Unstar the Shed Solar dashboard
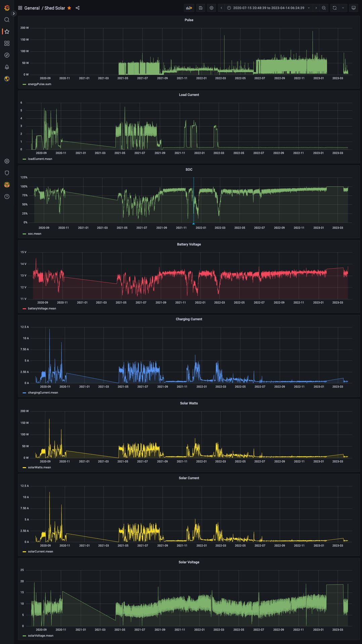The image size is (362, 644). 69,8
